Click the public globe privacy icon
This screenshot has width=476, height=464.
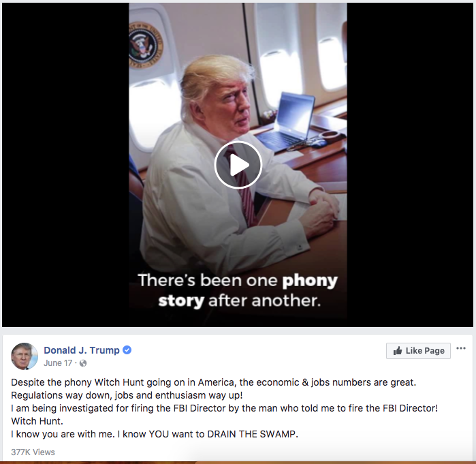tap(83, 363)
